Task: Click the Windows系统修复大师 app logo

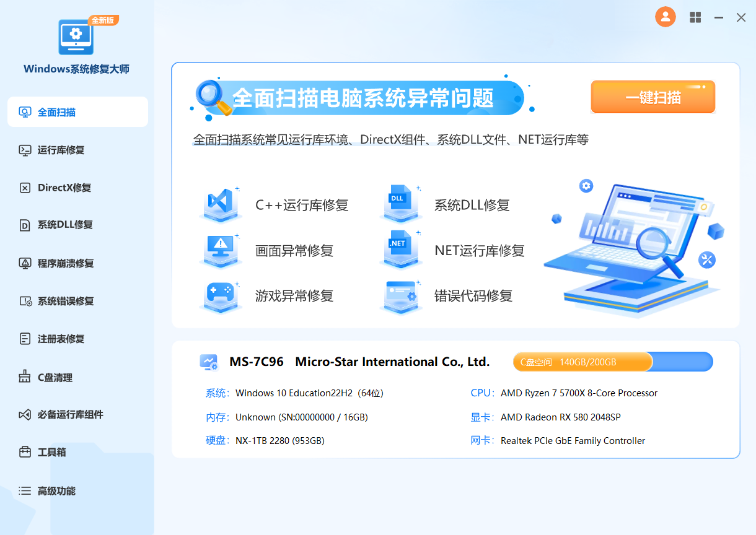Action: click(76, 38)
